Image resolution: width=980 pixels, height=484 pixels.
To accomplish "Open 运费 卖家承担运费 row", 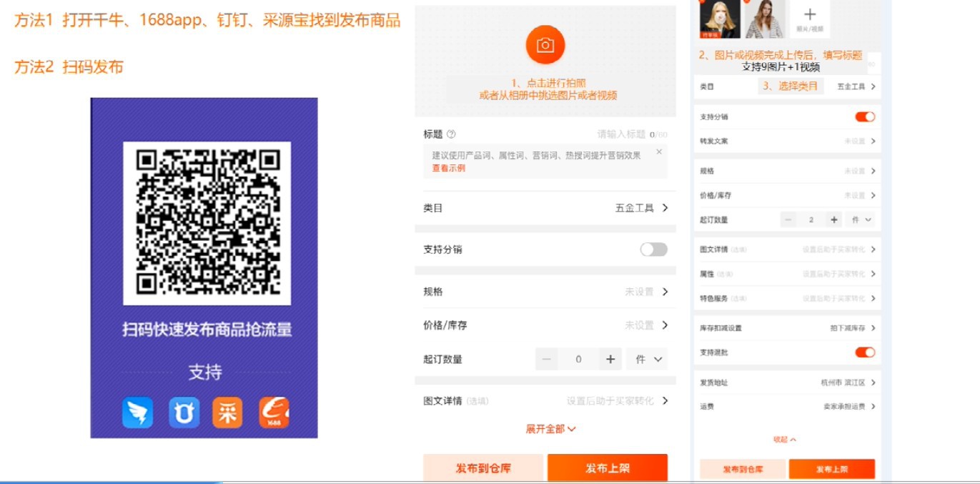I will click(787, 406).
